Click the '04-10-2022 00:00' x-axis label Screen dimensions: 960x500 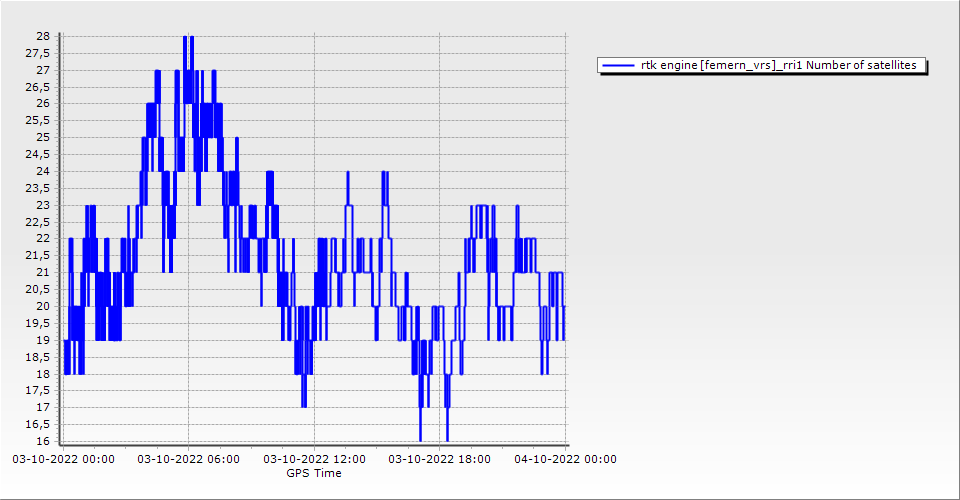click(565, 460)
